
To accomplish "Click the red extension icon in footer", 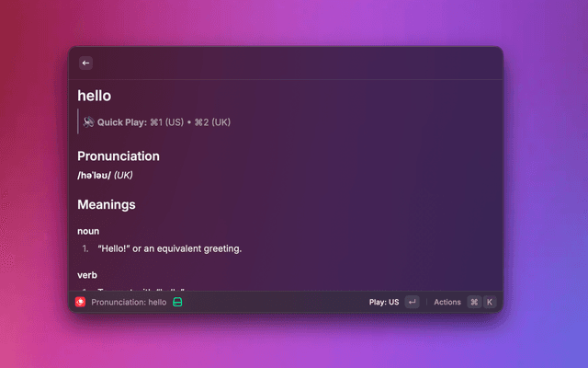I will 81,302.
